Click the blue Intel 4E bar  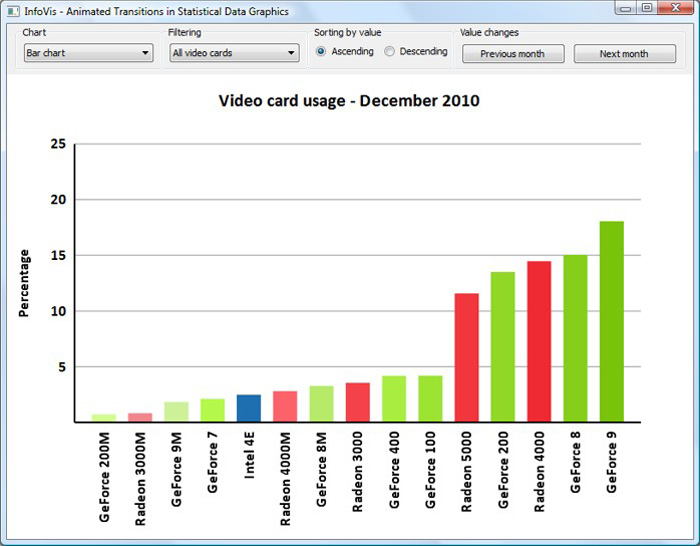pyautogui.click(x=249, y=408)
